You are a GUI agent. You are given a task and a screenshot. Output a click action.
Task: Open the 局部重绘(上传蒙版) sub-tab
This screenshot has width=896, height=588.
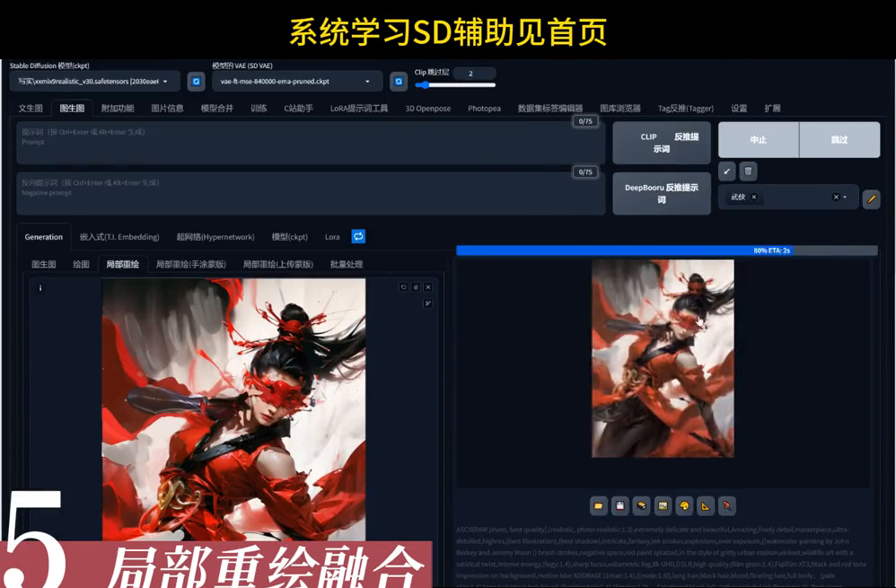pos(278,264)
